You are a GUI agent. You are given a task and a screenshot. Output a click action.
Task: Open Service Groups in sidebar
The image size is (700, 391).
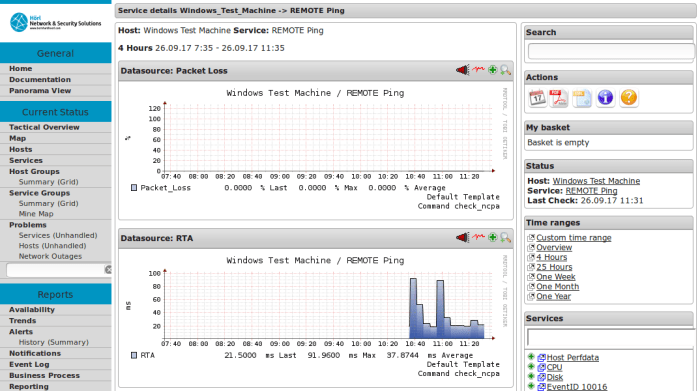click(x=39, y=193)
